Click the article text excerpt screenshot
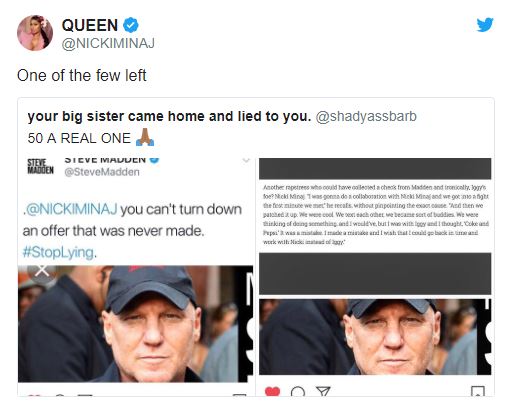This screenshot has width=511, height=406. click(x=375, y=215)
